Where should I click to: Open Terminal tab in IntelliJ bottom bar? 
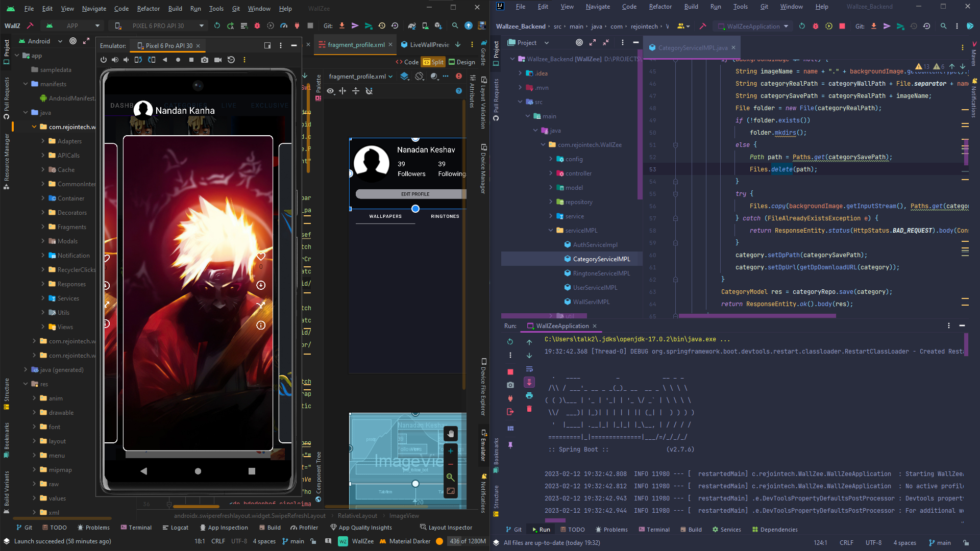tap(654, 530)
